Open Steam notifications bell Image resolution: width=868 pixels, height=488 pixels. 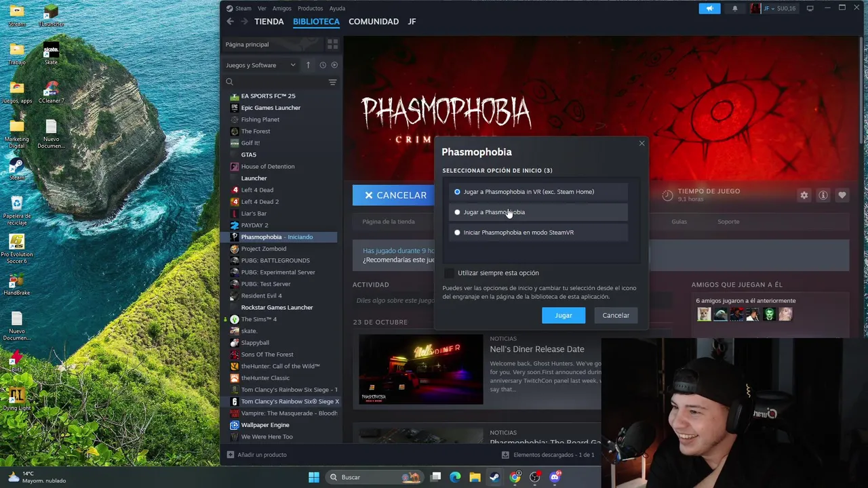(x=735, y=8)
